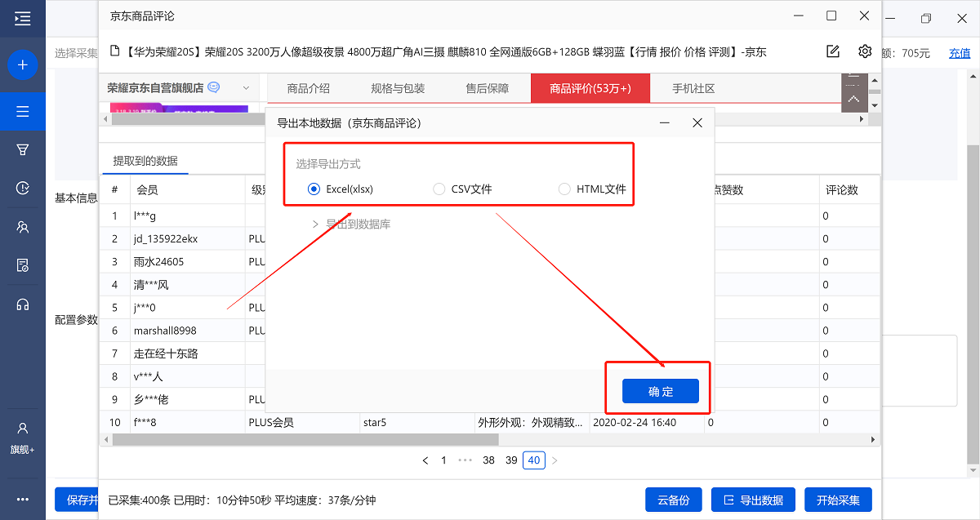Click the 导出数据 button

[x=754, y=500]
